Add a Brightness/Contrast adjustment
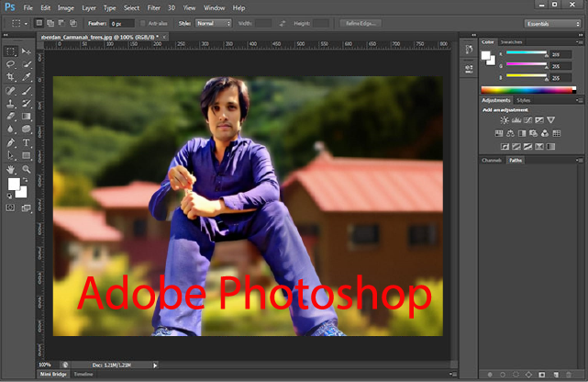Viewport: 588px width, 382px height. (x=505, y=120)
